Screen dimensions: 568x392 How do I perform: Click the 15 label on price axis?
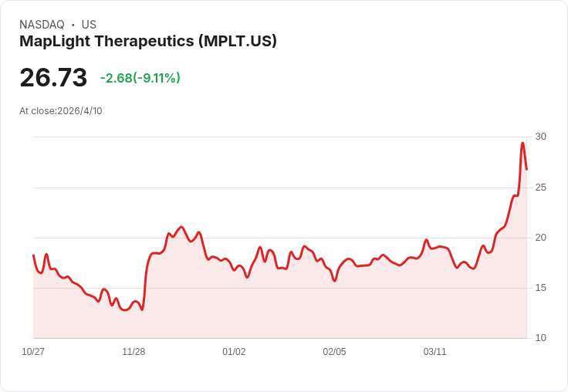point(540,288)
